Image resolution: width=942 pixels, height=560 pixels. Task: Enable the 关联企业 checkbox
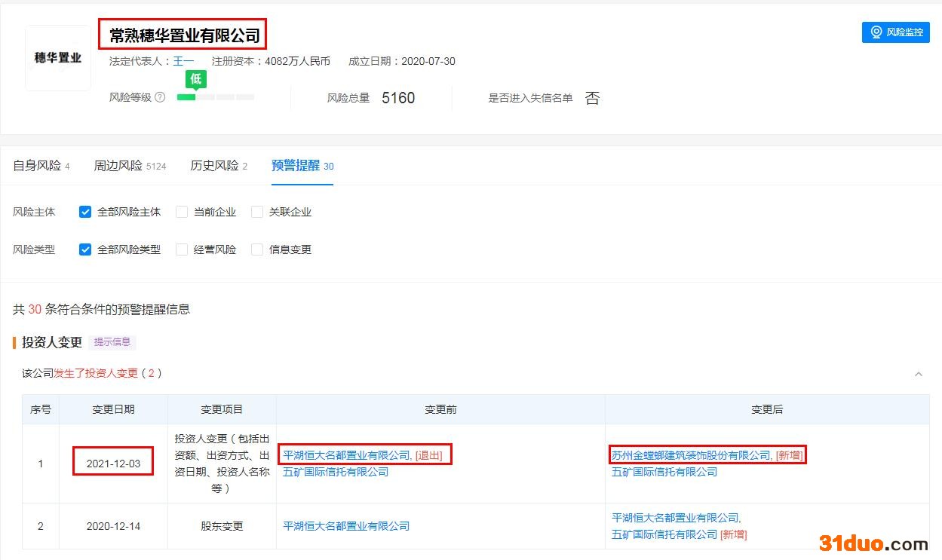(x=257, y=212)
